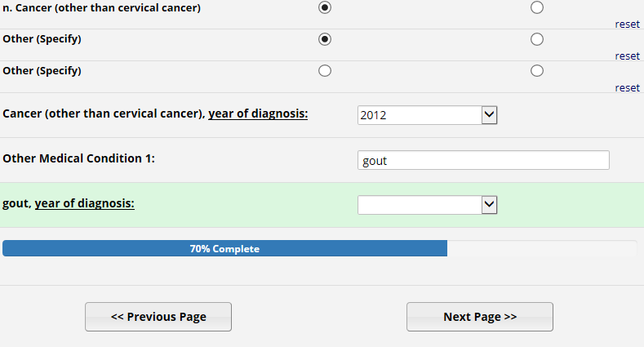Choose second-column radio in second Other (Specify) row

click(537, 70)
